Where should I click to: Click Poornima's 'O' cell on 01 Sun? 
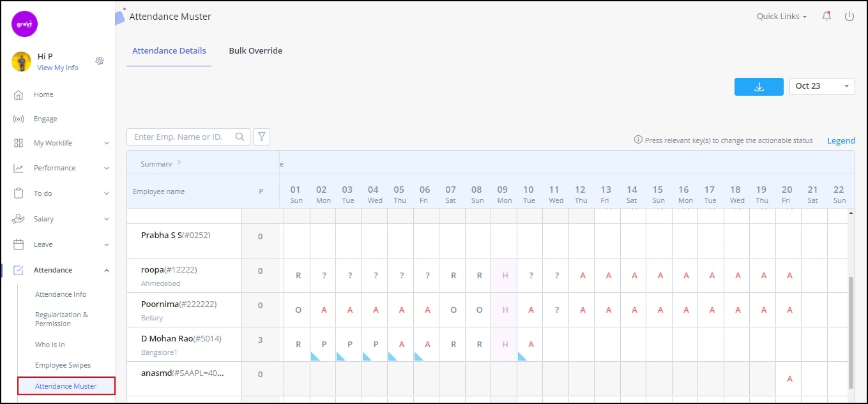(x=298, y=310)
